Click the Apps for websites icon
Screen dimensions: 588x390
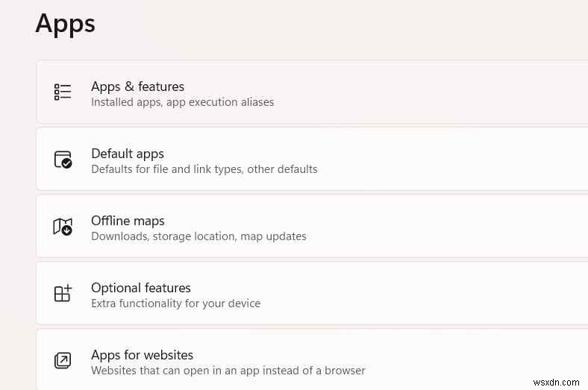click(x=63, y=361)
